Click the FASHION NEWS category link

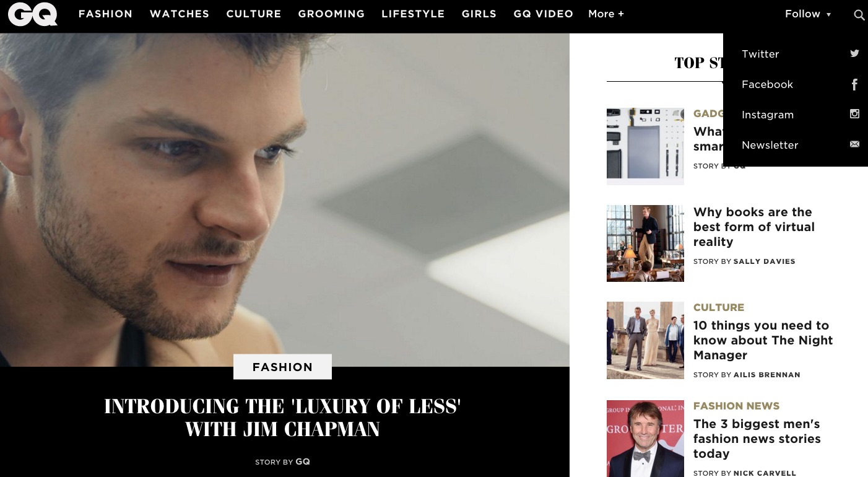coord(736,406)
